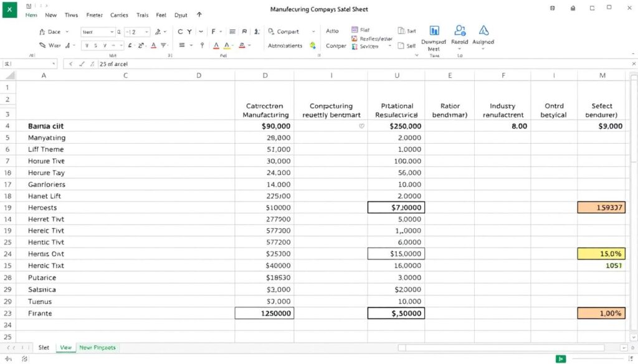Open the chart insert icon near Downpraf Mest
The height and width of the screenshot is (364, 638).
[x=434, y=30]
